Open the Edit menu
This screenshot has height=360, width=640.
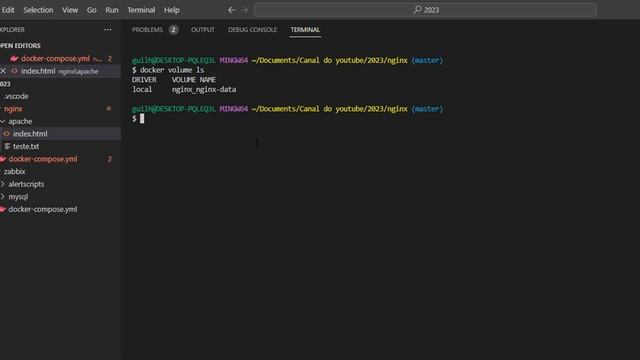click(8, 10)
